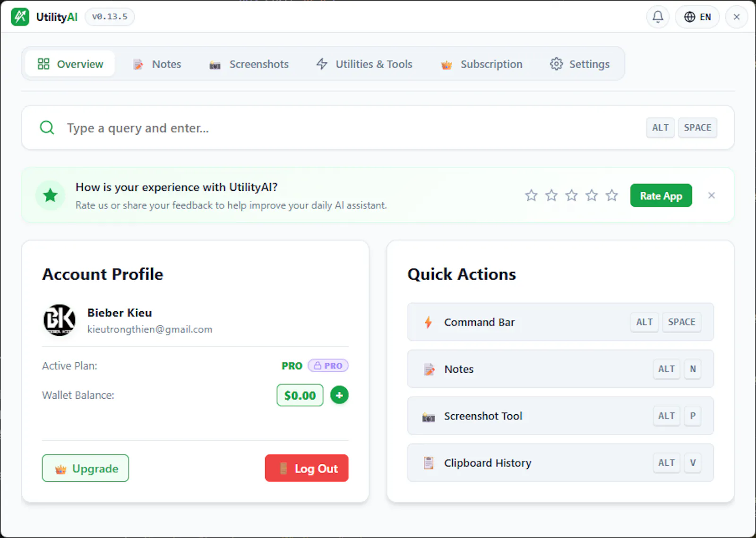Click the Command Bar lightning icon
Viewport: 756px width, 538px height.
pos(428,322)
